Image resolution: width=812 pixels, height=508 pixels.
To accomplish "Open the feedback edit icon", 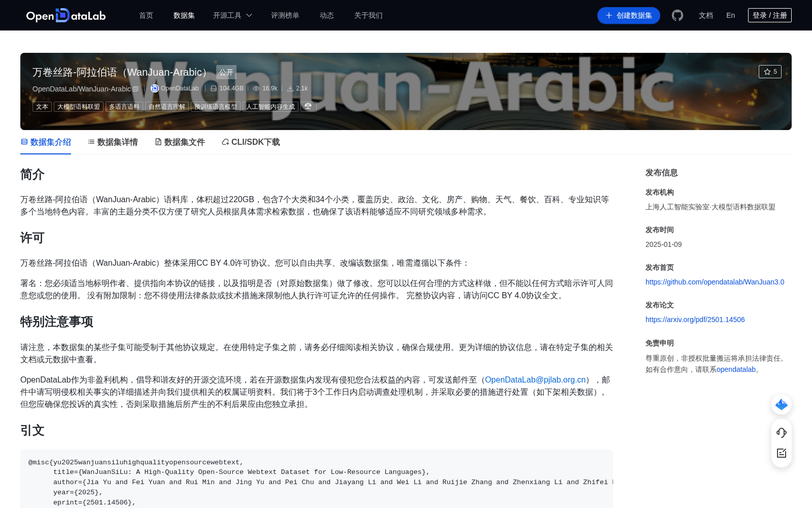I will [782, 453].
